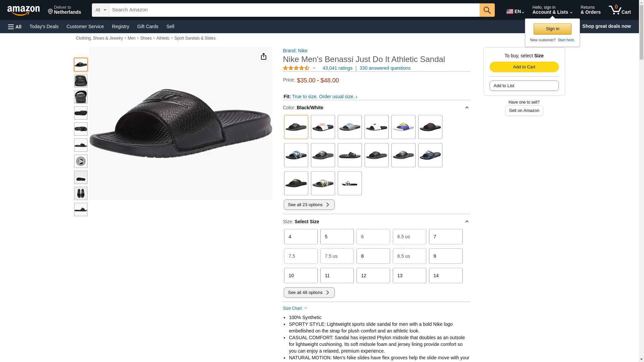This screenshot has width=644, height=362.
Task: Select size 9
Action: coord(445,256)
